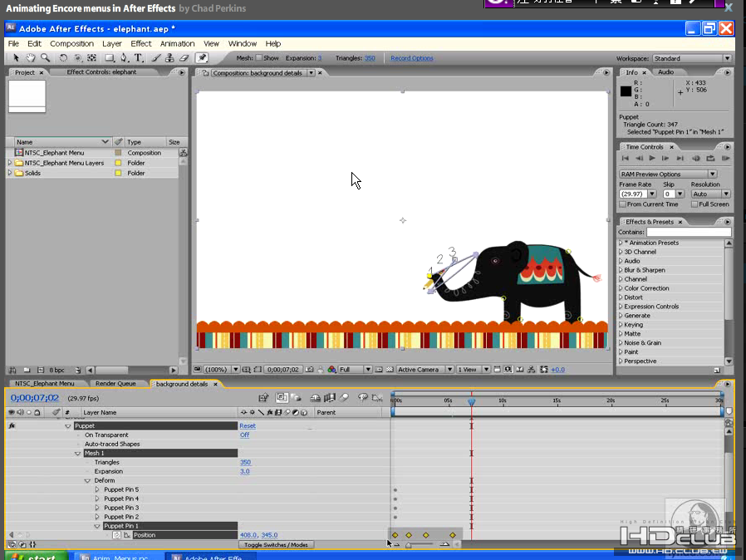Open the magnification (100%) dropdown
Screen dimensions: 746x560
click(222, 369)
